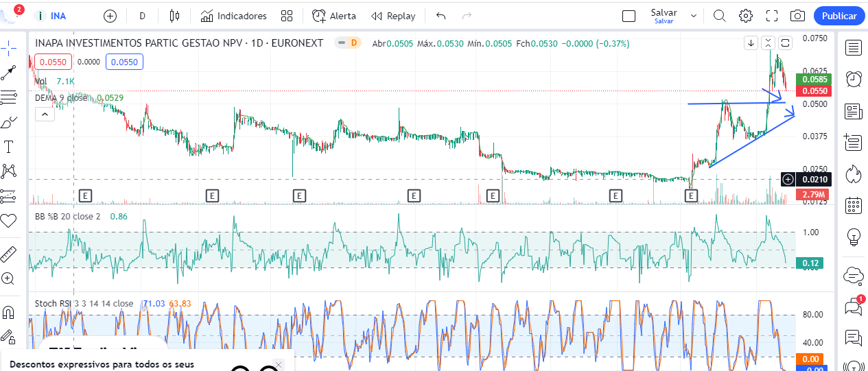Open the calendar panel in right sidebar
This screenshot has height=371, width=868.
click(854, 205)
